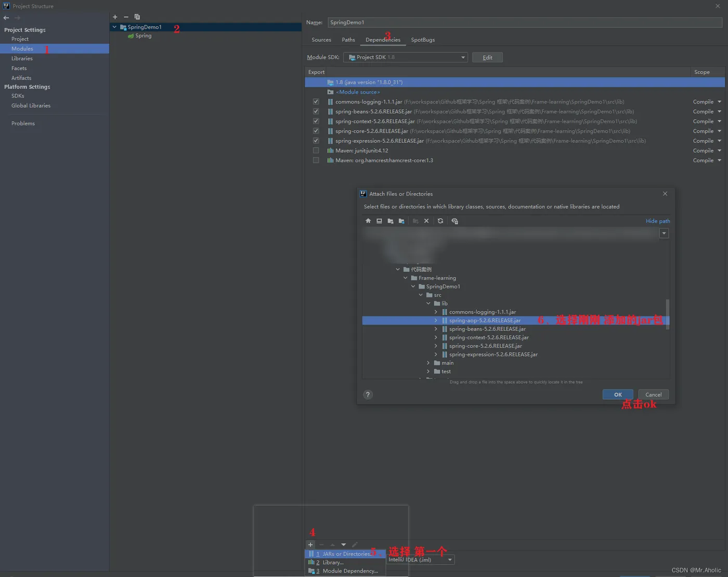Enable export for Maven hamcrest-core:1.3
The image size is (728, 577).
coord(316,161)
